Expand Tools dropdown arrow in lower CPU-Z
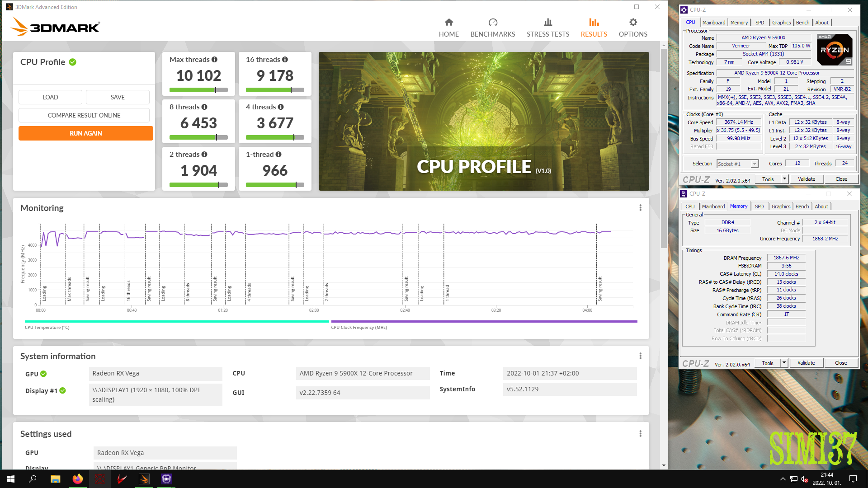The height and width of the screenshot is (488, 868). 784,363
